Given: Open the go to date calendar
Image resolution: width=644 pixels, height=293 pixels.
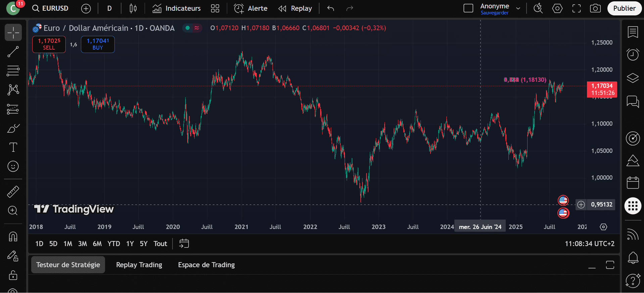Looking at the screenshot, I should [x=184, y=244].
